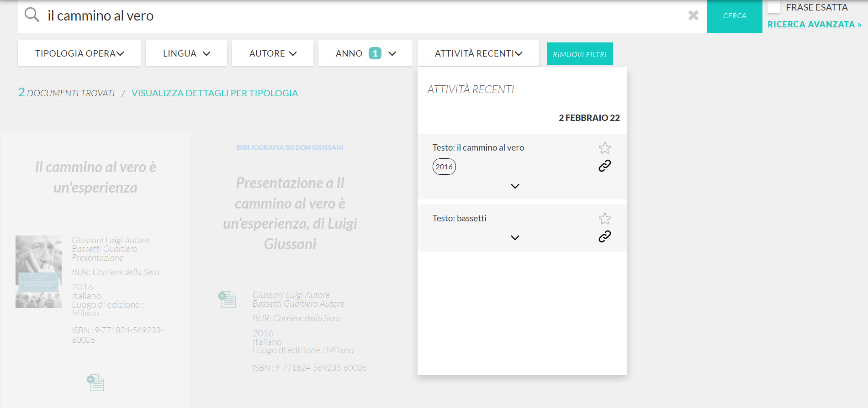Open the Lingua filter dropdown
Image resolution: width=868 pixels, height=408 pixels.
click(186, 53)
